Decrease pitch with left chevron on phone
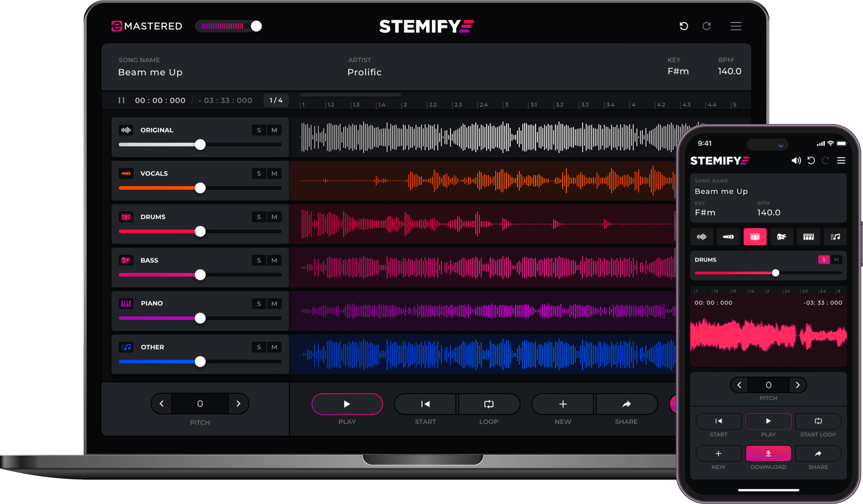This screenshot has height=504, width=863. (739, 385)
